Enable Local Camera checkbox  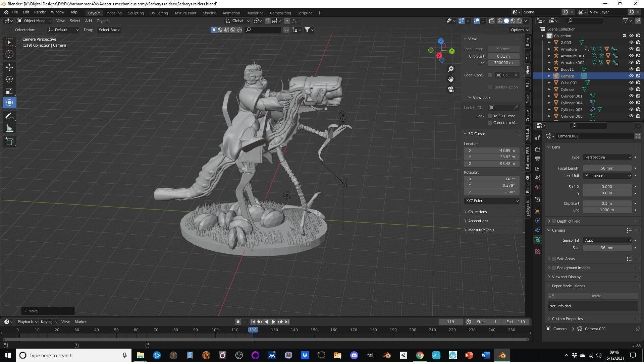coord(490,75)
